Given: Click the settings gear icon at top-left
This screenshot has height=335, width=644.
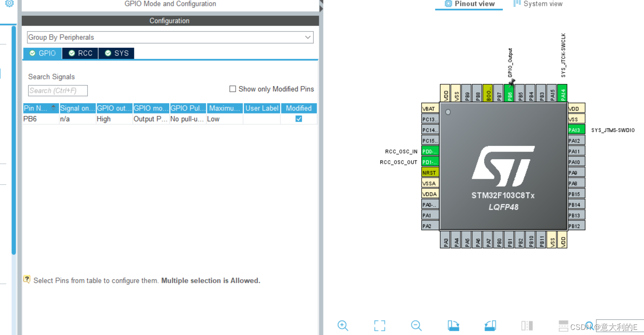Looking at the screenshot, I should click(9, 3).
